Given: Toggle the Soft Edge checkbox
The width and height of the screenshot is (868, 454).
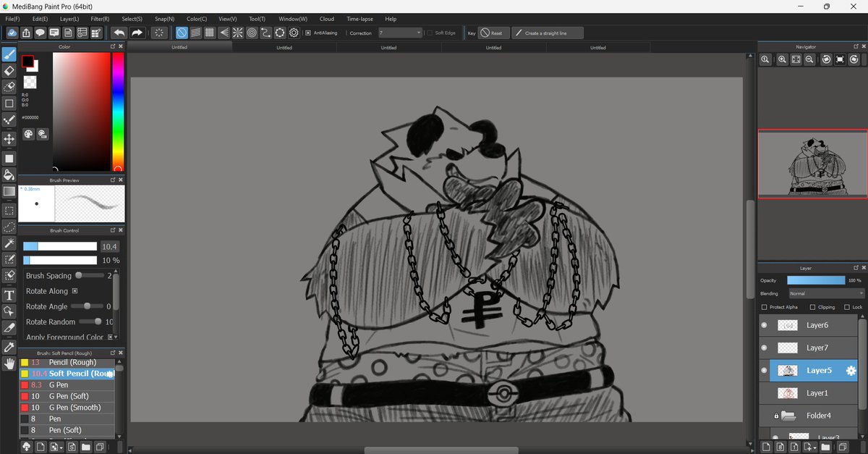Looking at the screenshot, I should 429,33.
